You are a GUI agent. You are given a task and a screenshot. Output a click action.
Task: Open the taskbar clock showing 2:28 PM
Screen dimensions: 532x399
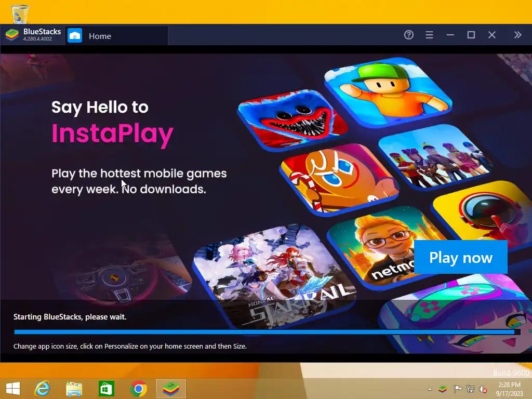tap(509, 389)
